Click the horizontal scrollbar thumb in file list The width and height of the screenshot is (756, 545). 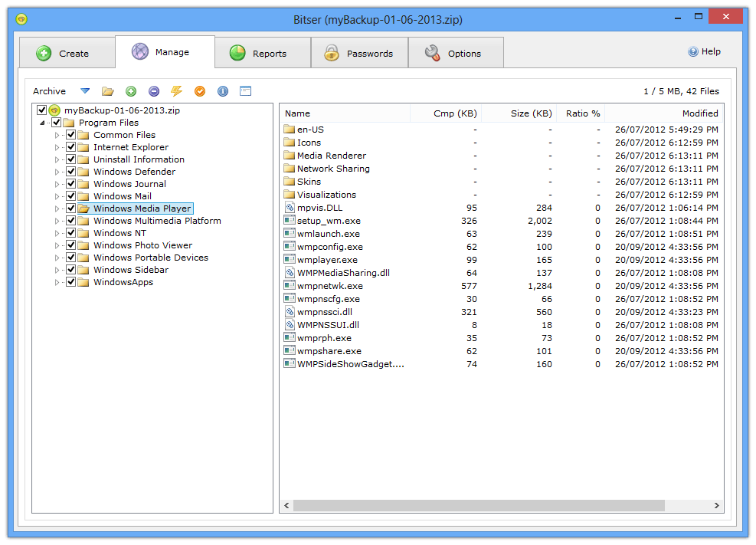[479, 505]
